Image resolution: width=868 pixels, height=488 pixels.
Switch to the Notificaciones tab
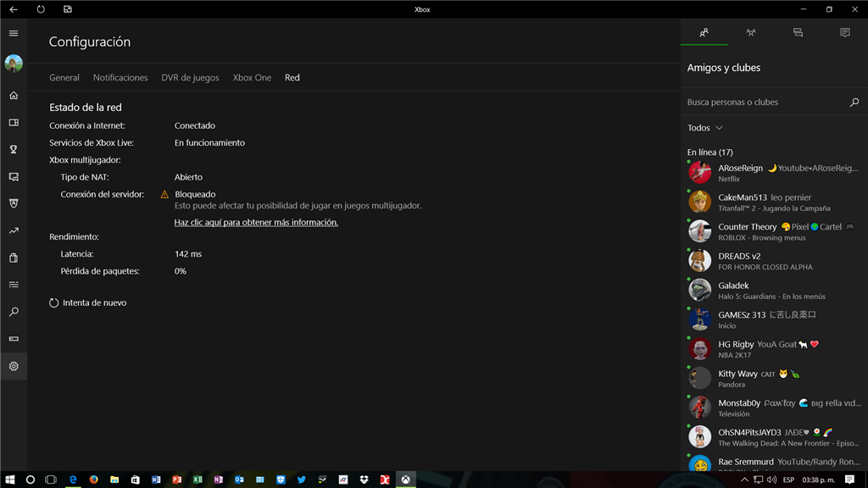click(120, 77)
